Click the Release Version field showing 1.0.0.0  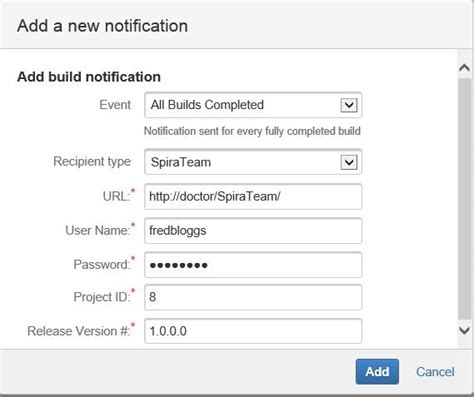pos(253,331)
